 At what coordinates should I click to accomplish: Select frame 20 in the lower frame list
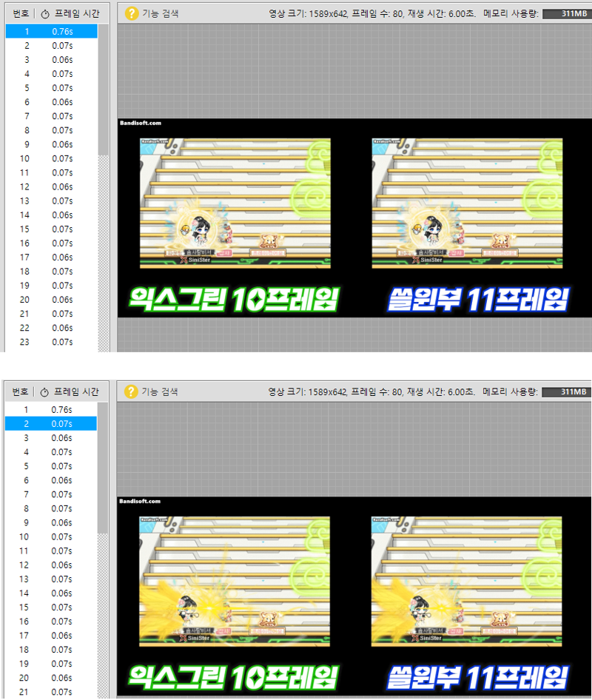tap(51, 678)
